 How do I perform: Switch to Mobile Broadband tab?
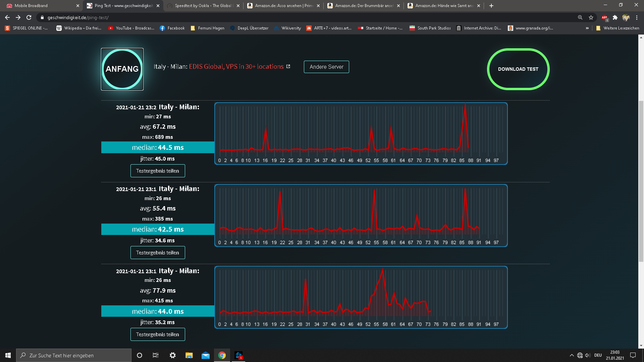point(40,6)
